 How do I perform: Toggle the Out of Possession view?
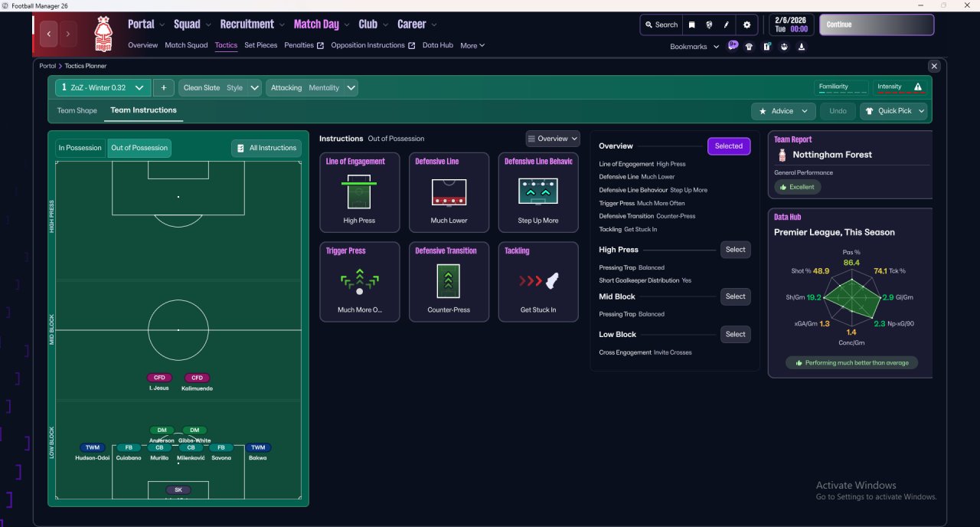[139, 148]
